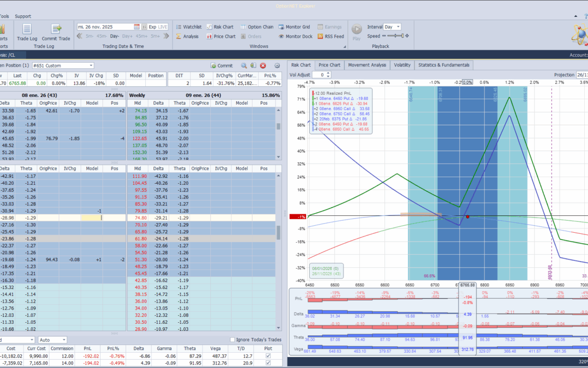Click the trading date input field

coord(105,27)
